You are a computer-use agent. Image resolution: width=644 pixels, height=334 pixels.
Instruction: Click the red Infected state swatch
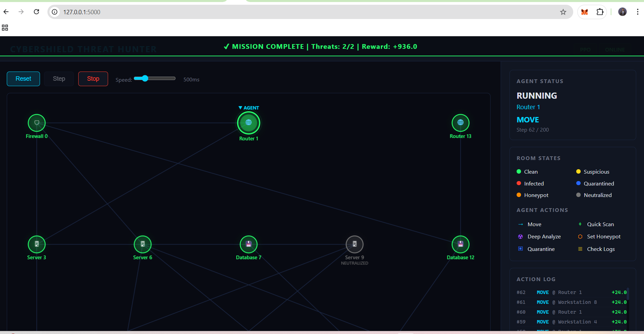[519, 183]
